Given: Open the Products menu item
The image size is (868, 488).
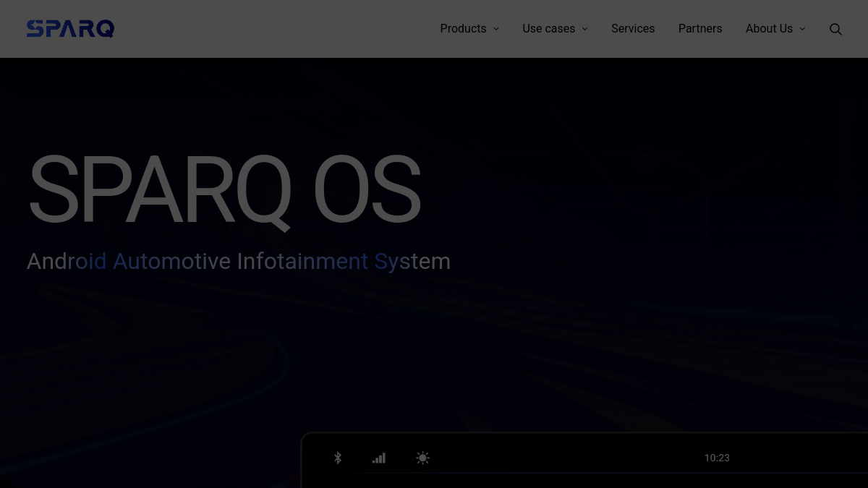Looking at the screenshot, I should pos(463,29).
